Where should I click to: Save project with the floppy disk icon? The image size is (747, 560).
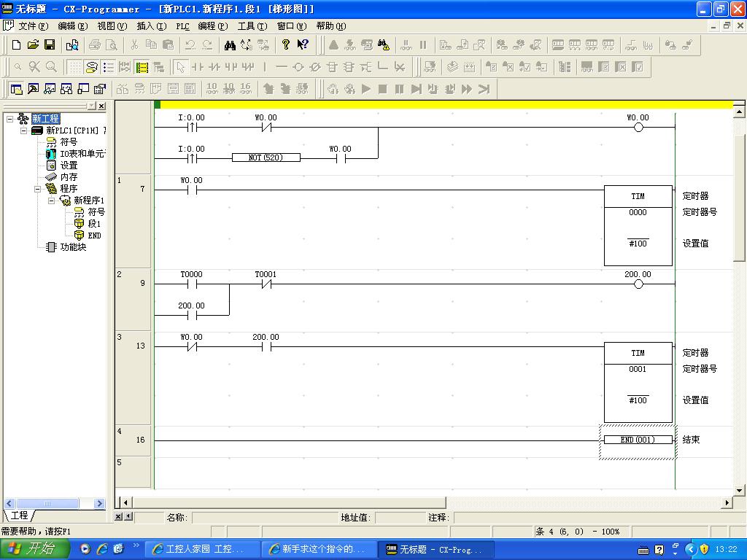(50, 44)
